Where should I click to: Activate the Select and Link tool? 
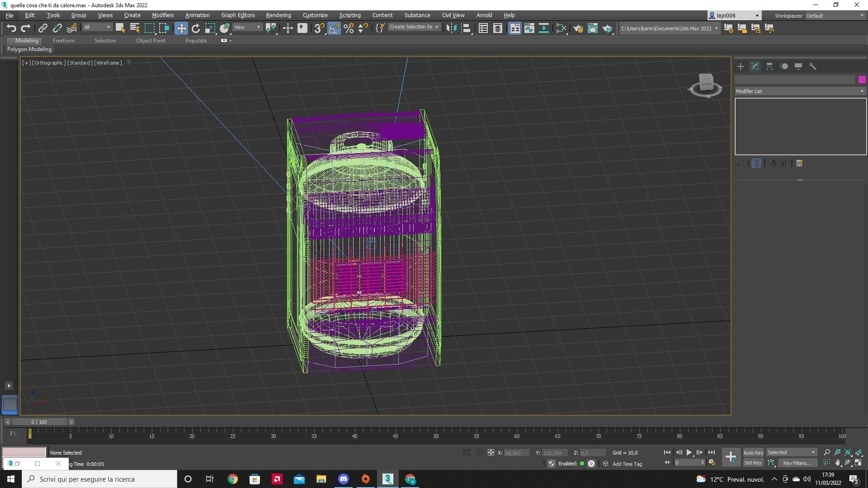point(42,28)
